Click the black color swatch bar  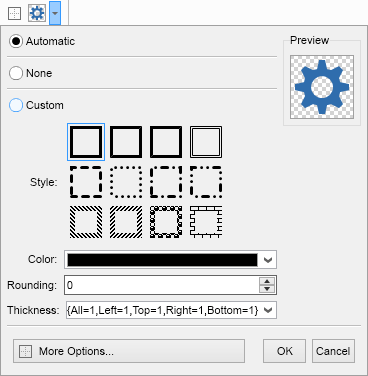(162, 260)
